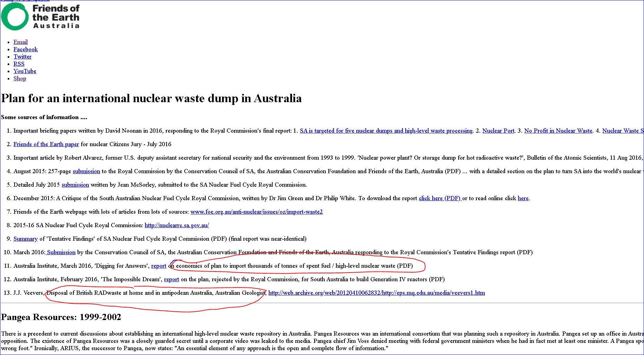This screenshot has height=355, width=644.
Task: Click the Nuclear Port briefing paper link
Action: coord(498,131)
